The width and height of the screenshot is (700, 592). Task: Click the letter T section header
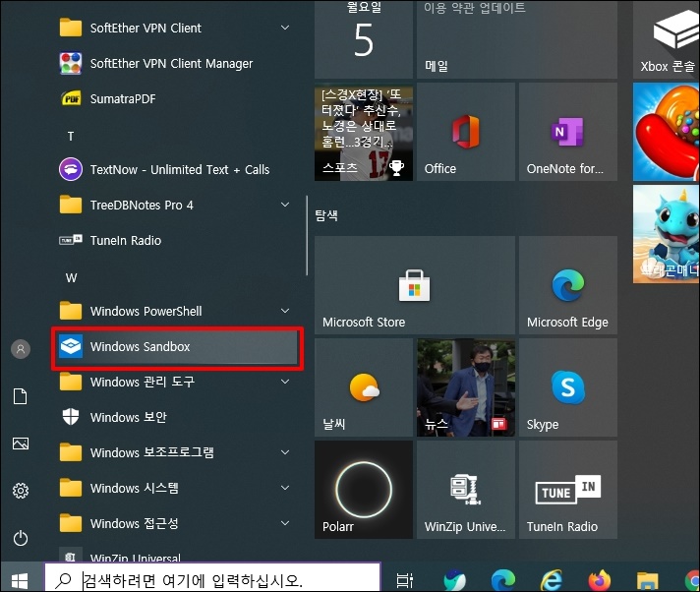(71, 136)
